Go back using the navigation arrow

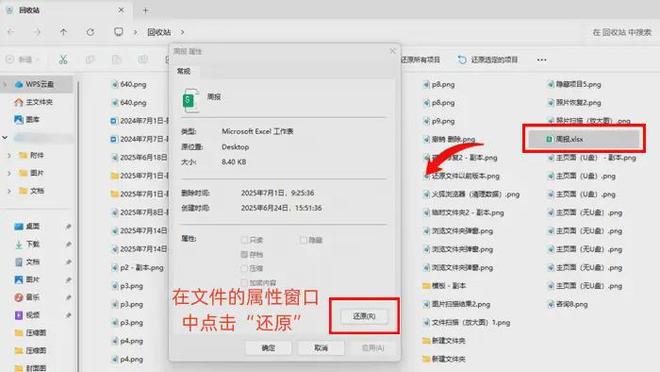pos(11,32)
